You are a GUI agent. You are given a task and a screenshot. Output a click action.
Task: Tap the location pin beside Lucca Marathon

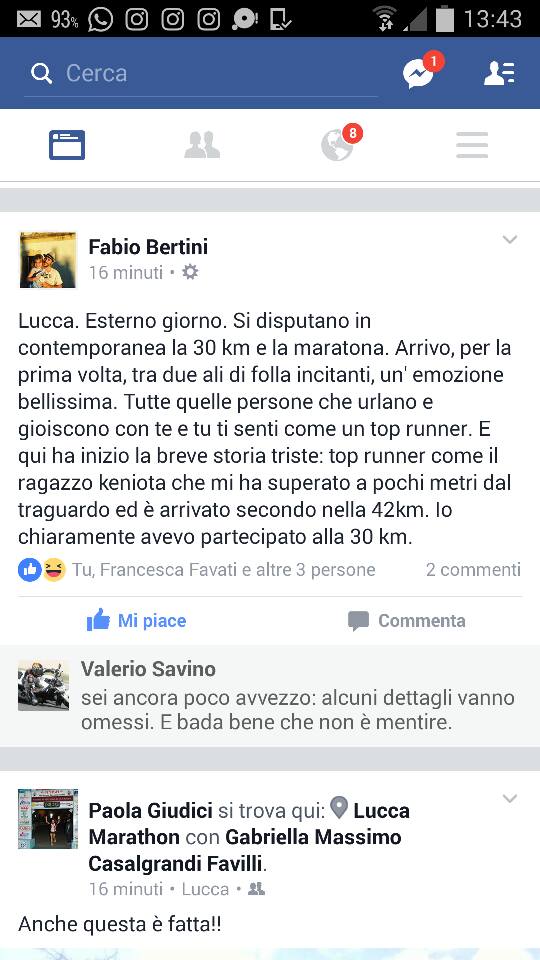click(x=339, y=808)
